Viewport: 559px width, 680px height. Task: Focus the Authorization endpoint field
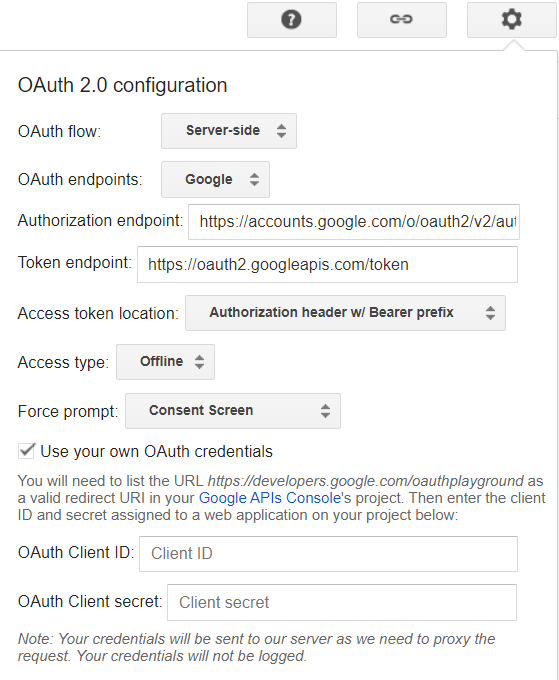(354, 222)
